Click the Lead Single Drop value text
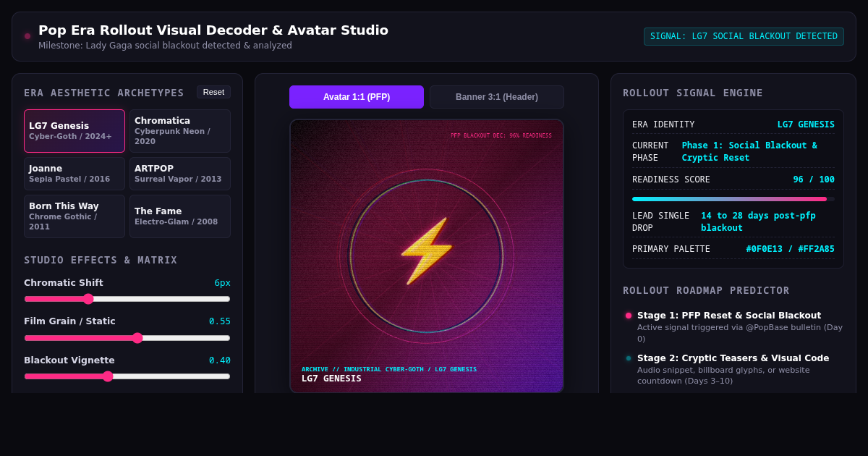 [758, 221]
